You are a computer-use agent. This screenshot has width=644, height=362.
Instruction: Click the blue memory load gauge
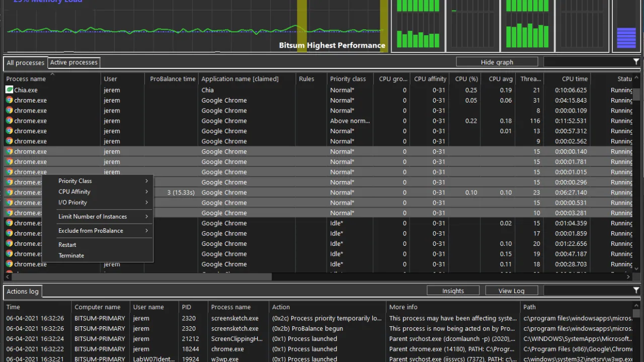[626, 38]
